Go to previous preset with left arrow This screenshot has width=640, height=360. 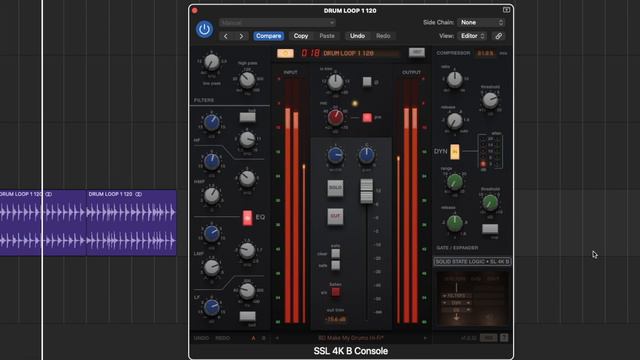226,36
